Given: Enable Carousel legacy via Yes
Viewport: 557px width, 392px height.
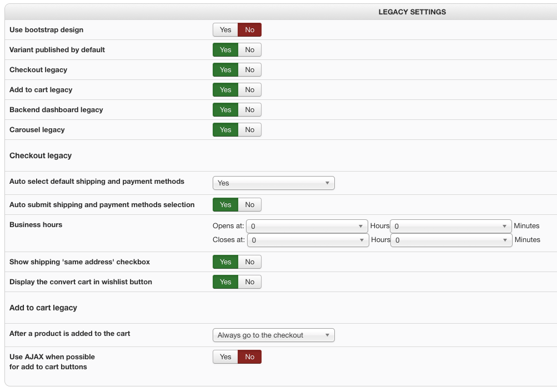Looking at the screenshot, I should point(225,129).
